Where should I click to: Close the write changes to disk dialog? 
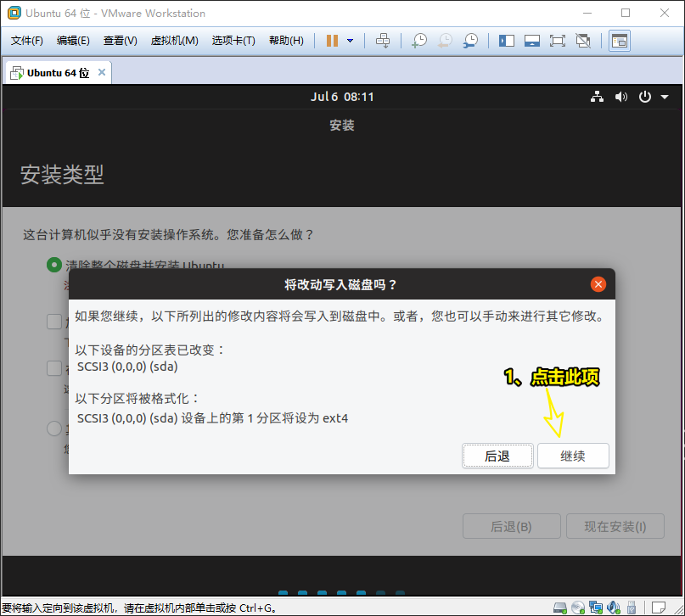tap(598, 284)
